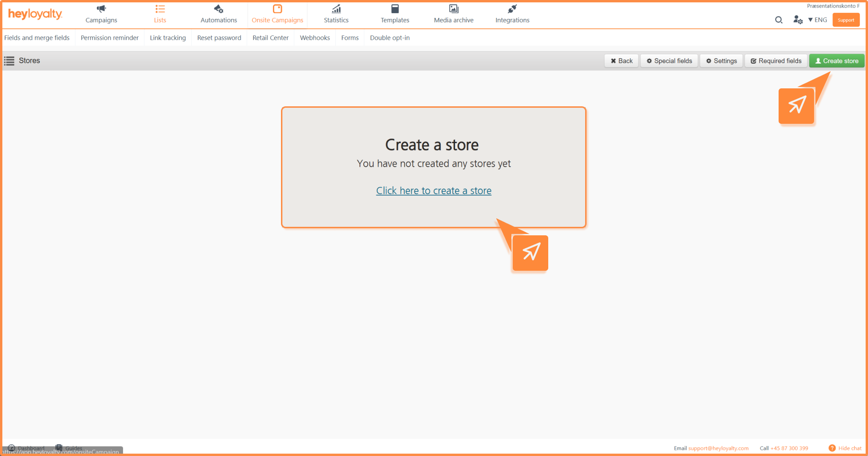Open the search magnifier icon
This screenshot has width=868, height=456.
(779, 20)
